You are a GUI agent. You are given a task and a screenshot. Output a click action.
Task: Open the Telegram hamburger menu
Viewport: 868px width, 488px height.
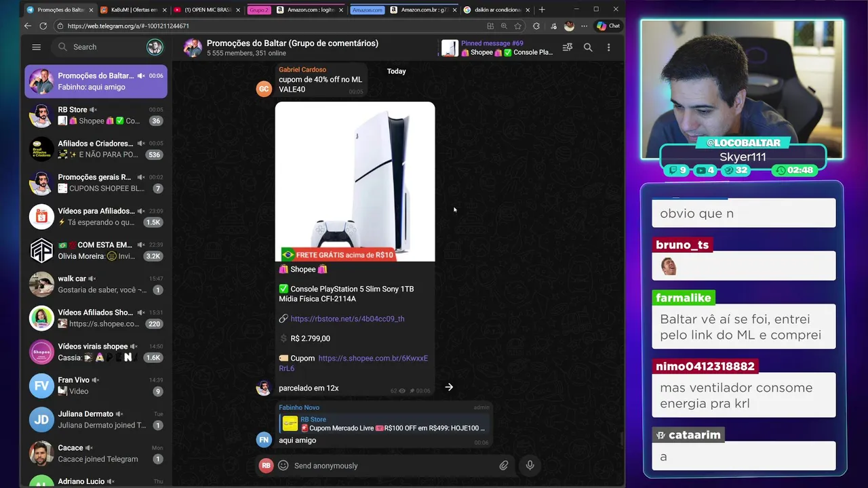point(37,47)
